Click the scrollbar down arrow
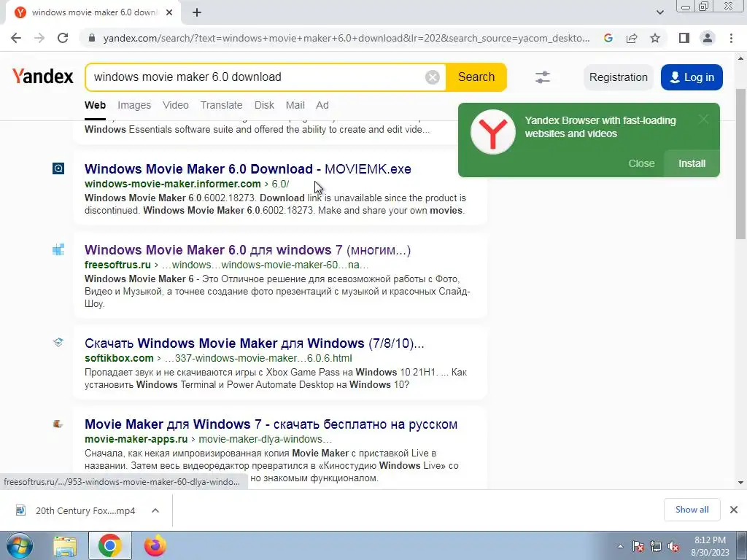The height and width of the screenshot is (560, 747). [x=741, y=483]
